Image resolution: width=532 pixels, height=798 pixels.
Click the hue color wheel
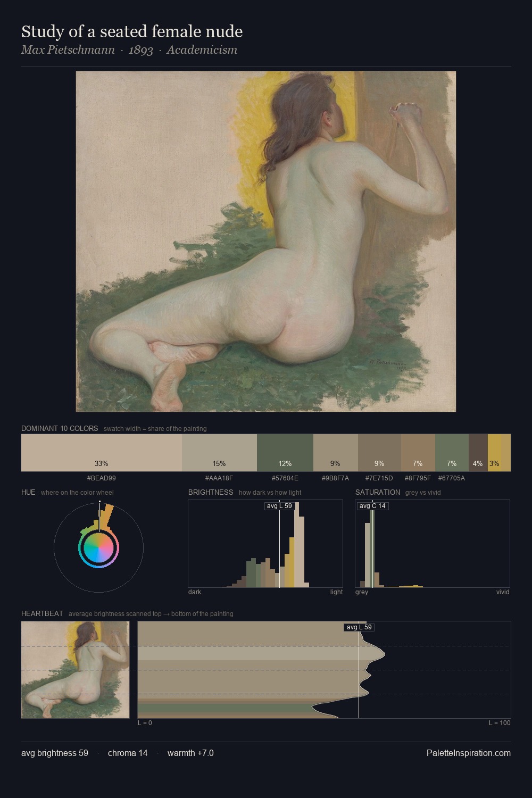pyautogui.click(x=98, y=547)
